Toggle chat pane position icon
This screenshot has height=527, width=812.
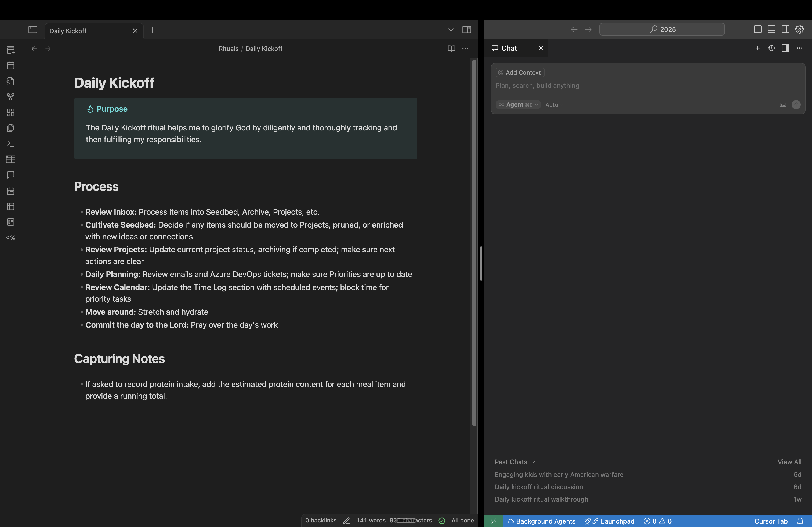786,48
